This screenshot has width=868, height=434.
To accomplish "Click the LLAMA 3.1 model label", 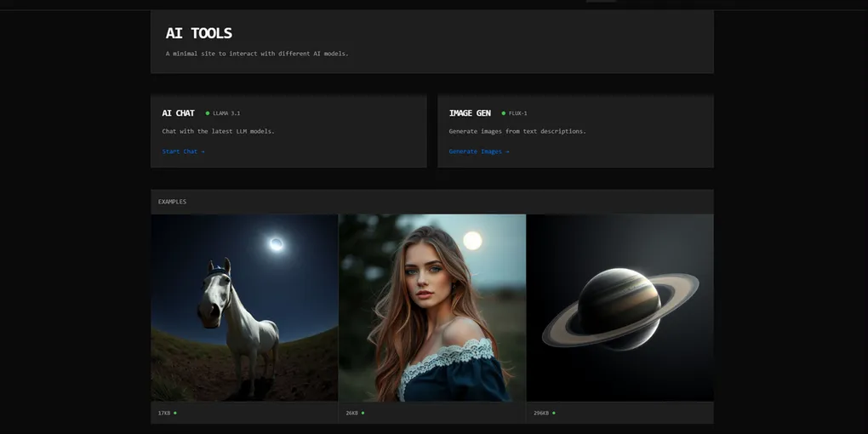I will (x=226, y=113).
